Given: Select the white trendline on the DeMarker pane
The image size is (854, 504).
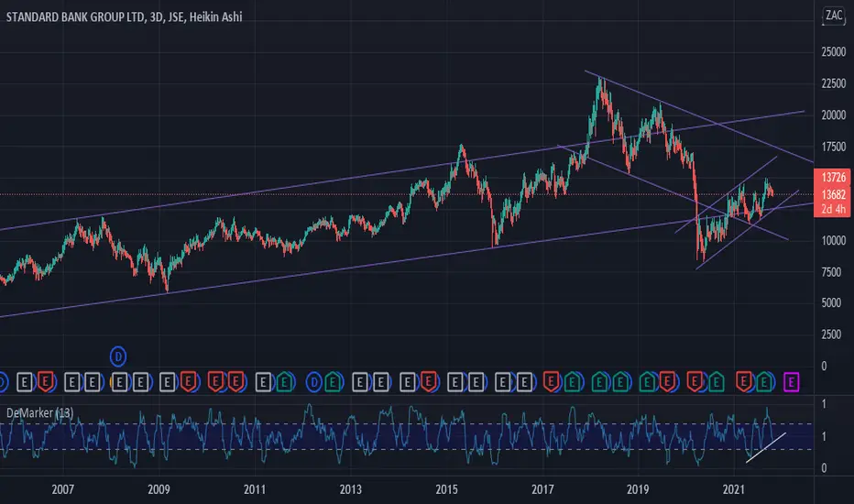Looking at the screenshot, I should pos(766,448).
